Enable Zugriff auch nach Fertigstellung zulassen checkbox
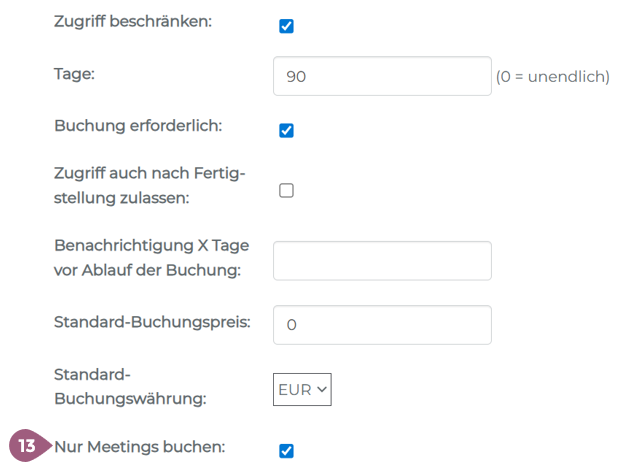The image size is (621, 476). (x=286, y=190)
